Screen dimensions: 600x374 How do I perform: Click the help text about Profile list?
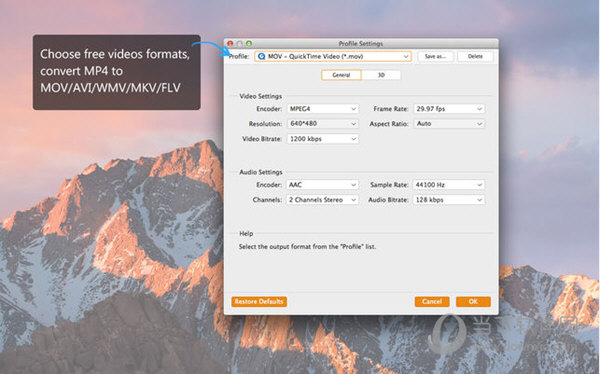[307, 247]
